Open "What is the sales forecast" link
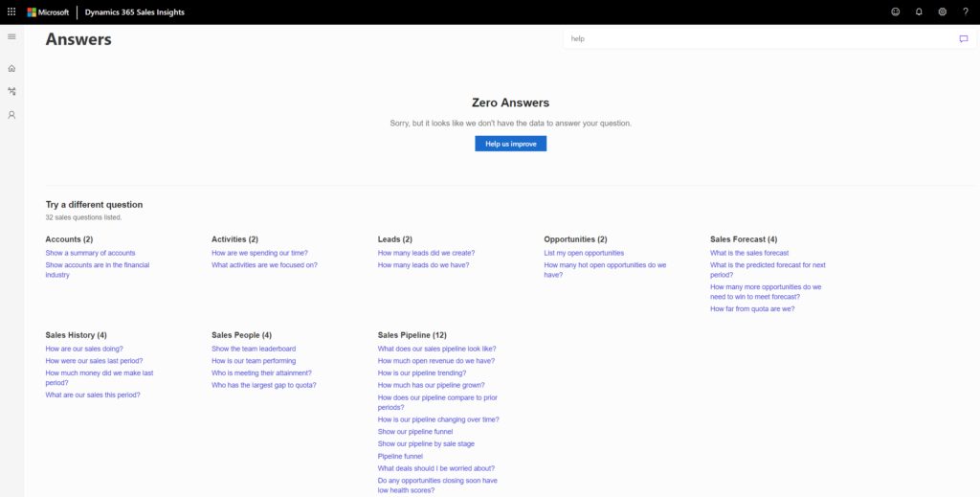The width and height of the screenshot is (980, 497). (749, 253)
